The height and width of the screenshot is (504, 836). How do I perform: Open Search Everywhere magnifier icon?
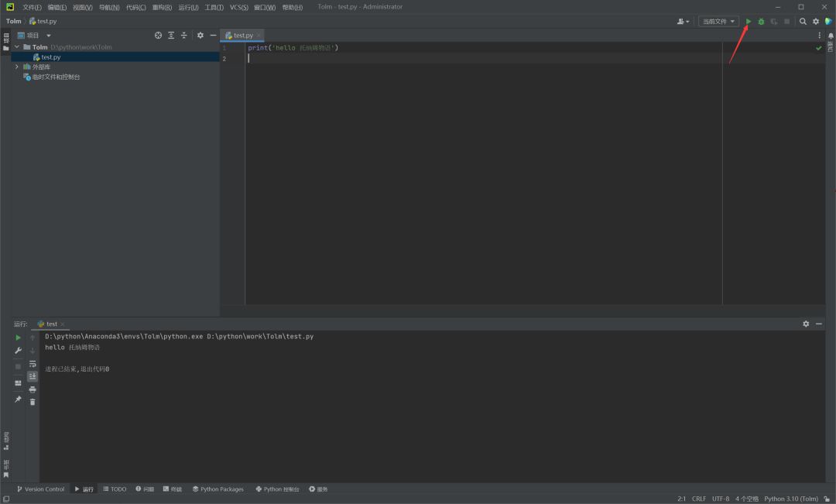(803, 22)
